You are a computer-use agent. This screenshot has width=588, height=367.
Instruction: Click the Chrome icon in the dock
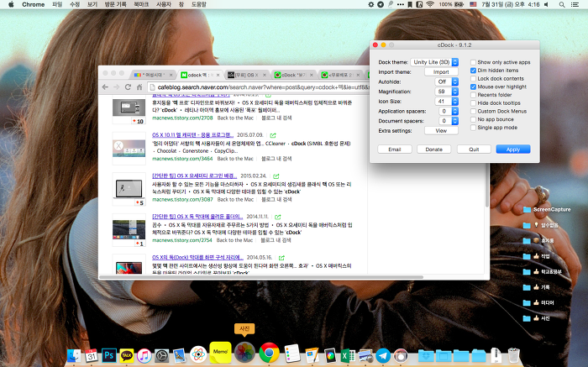tap(269, 353)
